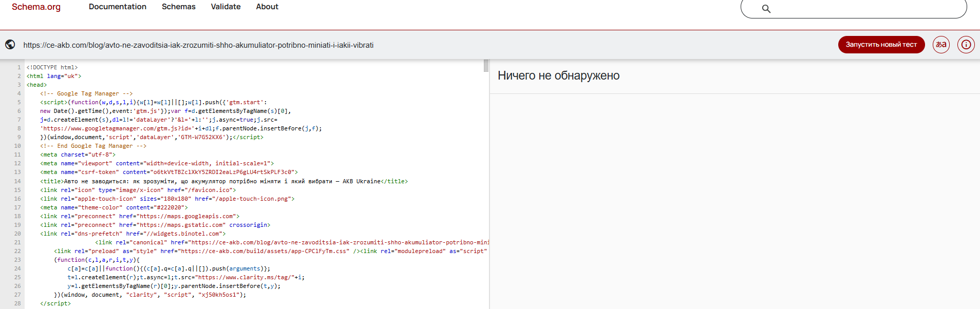Open the About menu item
Image resolution: width=980 pixels, height=309 pixels.
(267, 7)
